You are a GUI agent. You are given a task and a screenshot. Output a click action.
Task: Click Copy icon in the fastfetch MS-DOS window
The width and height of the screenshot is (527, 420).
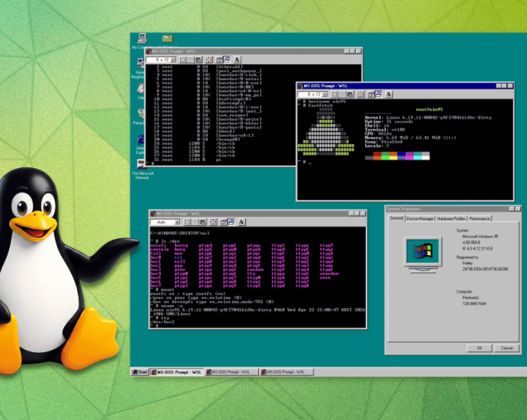342,95
